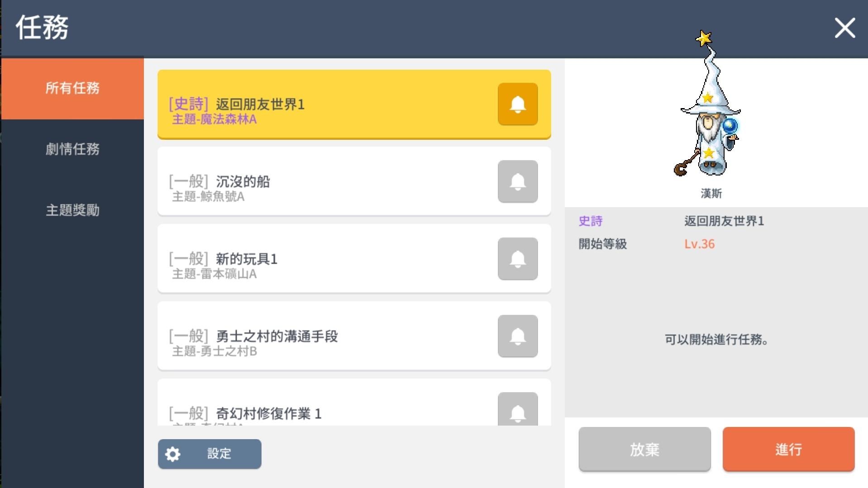Open the 新的玩具1 quest entry
868x488 pixels.
pos(317,259)
